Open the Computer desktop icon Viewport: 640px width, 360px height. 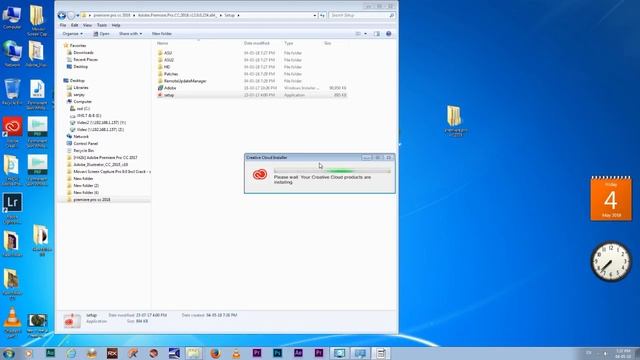click(x=12, y=18)
